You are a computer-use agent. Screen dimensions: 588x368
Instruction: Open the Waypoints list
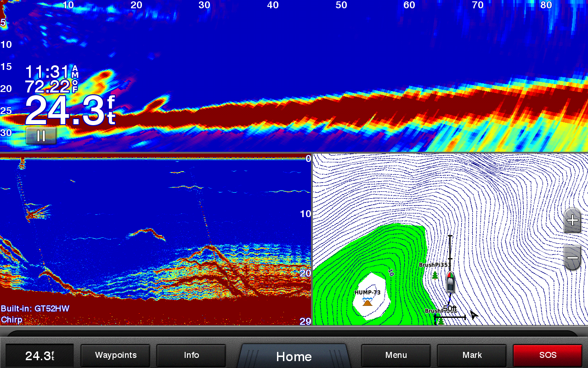[x=115, y=356]
